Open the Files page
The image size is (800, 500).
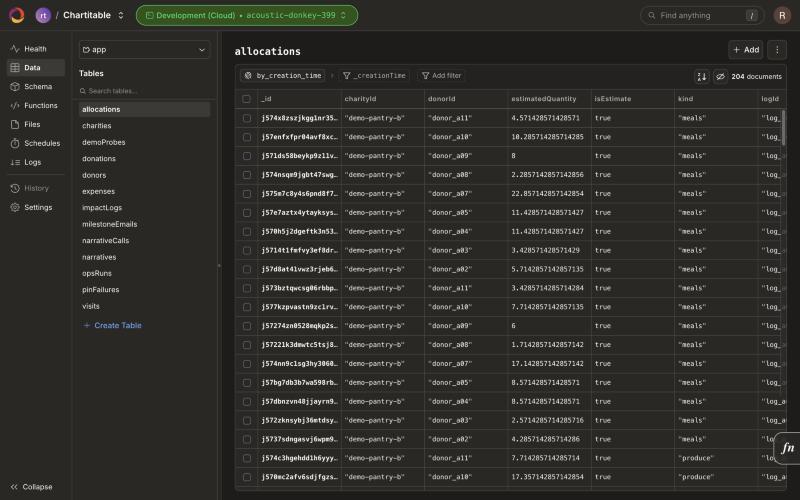coord(36,124)
